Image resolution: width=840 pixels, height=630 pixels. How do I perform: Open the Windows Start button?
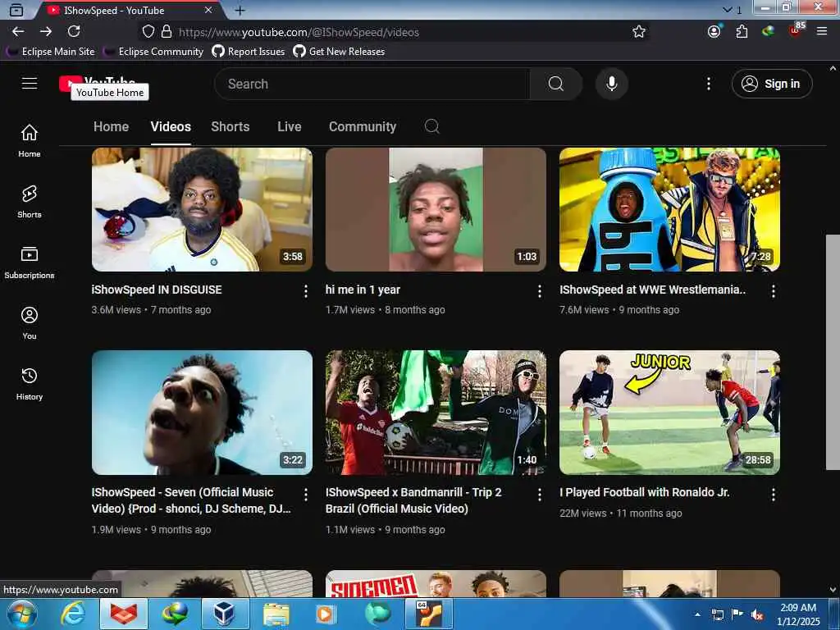click(x=22, y=614)
